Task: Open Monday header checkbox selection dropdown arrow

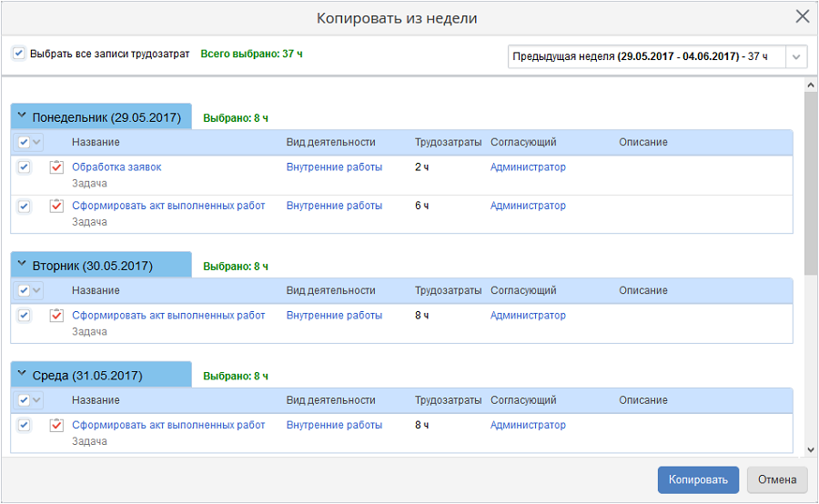Action: (37, 142)
